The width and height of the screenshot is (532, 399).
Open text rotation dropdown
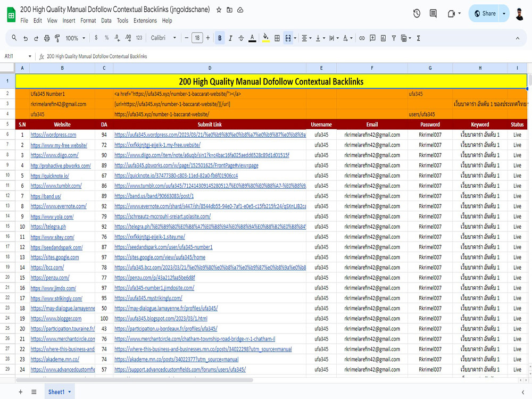(x=347, y=38)
